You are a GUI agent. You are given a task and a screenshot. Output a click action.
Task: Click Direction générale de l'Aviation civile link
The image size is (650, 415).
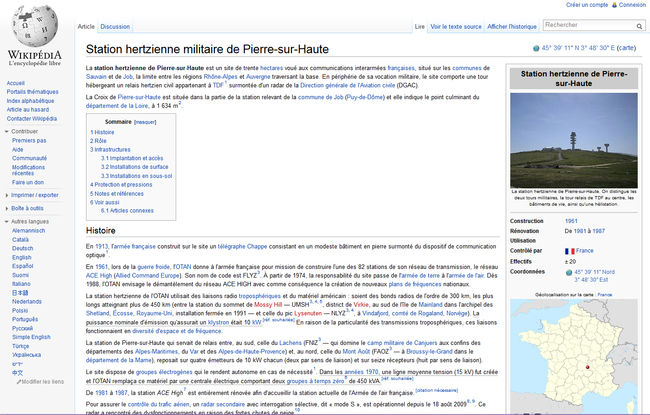[x=347, y=85]
